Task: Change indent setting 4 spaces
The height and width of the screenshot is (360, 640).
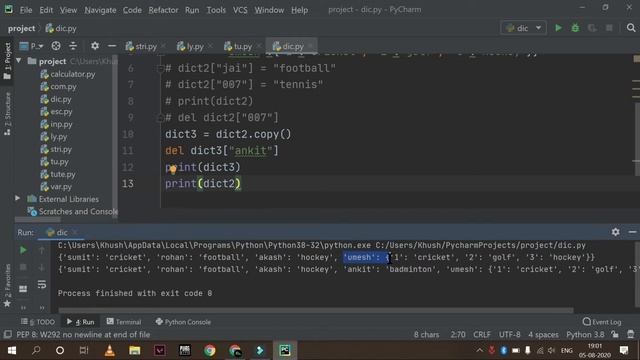Action: (543, 334)
